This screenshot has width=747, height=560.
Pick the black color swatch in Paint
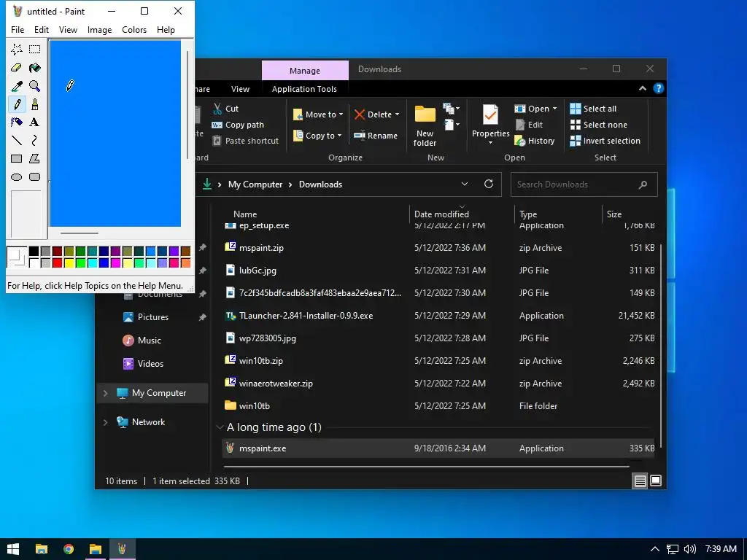(34, 252)
